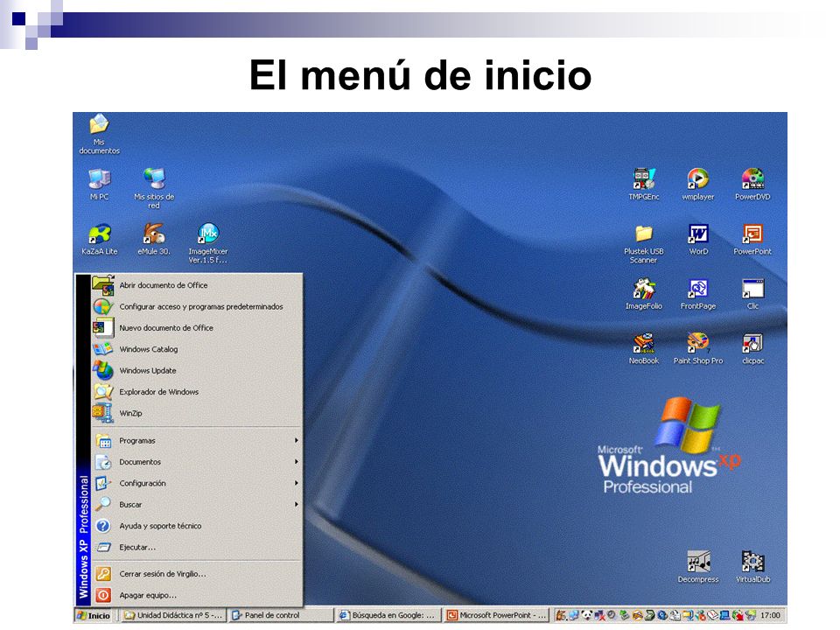Open Mis sitios de red icon
The width and height of the screenshot is (840, 630).
(154, 188)
